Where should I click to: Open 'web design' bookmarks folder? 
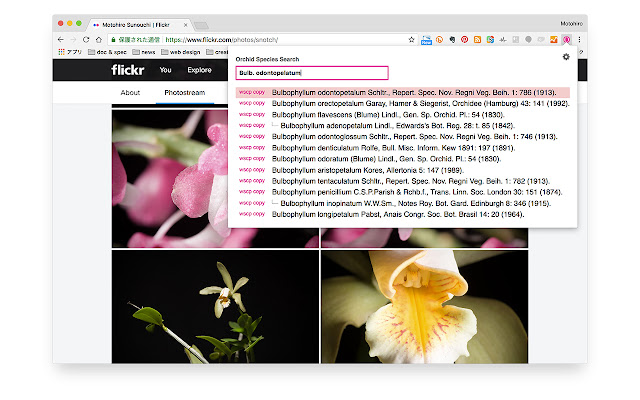(x=180, y=52)
